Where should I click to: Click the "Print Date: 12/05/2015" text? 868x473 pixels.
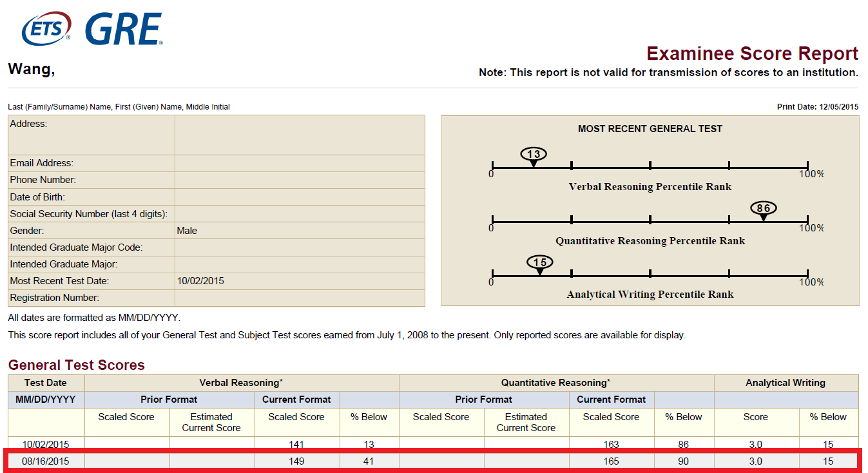pos(818,107)
